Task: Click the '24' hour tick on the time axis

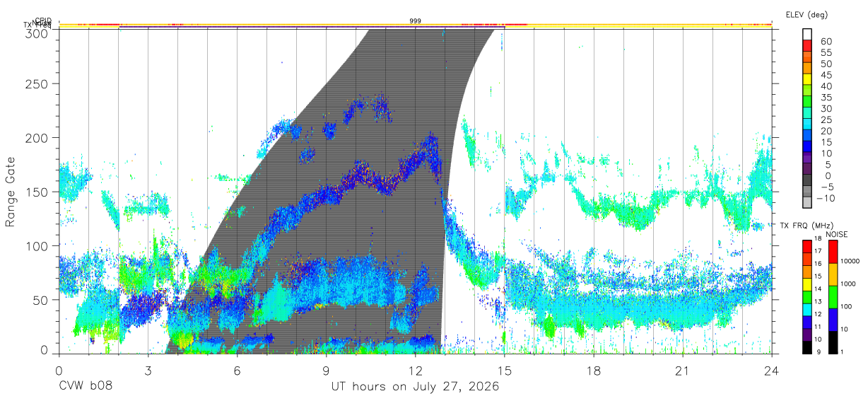Action: pyautogui.click(x=772, y=370)
